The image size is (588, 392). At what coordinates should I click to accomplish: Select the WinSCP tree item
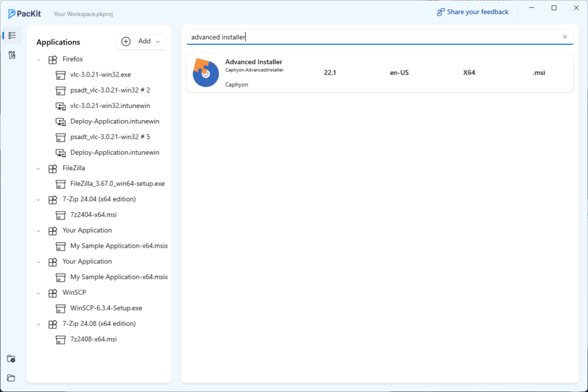[74, 292]
